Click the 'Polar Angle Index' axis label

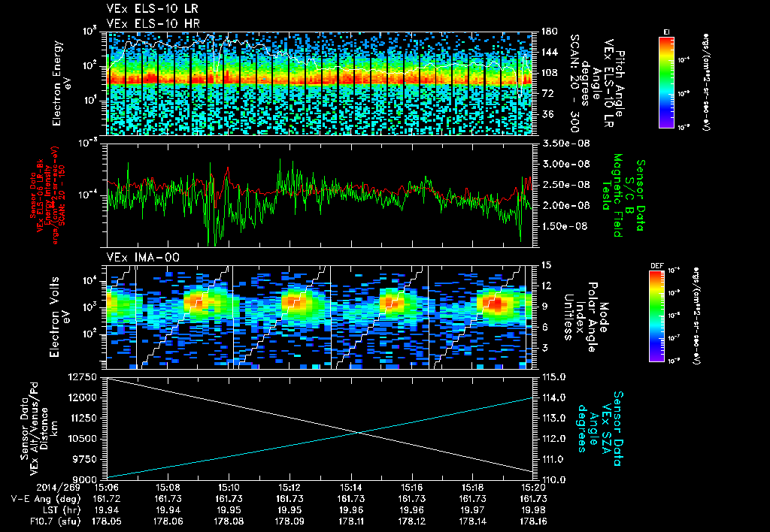click(587, 317)
